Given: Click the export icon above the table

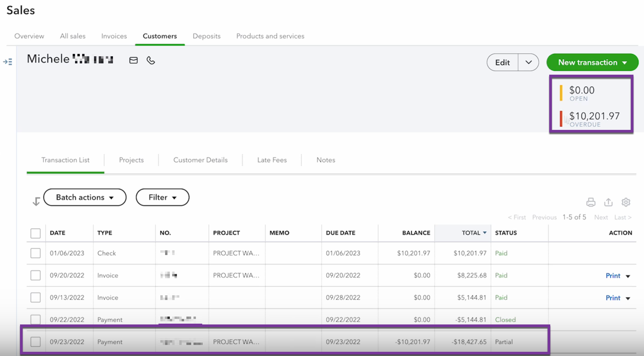Looking at the screenshot, I should pos(608,202).
